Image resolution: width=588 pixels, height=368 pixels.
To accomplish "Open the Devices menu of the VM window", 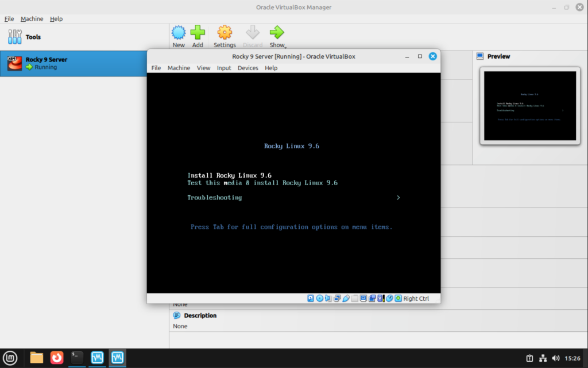I will tap(247, 68).
